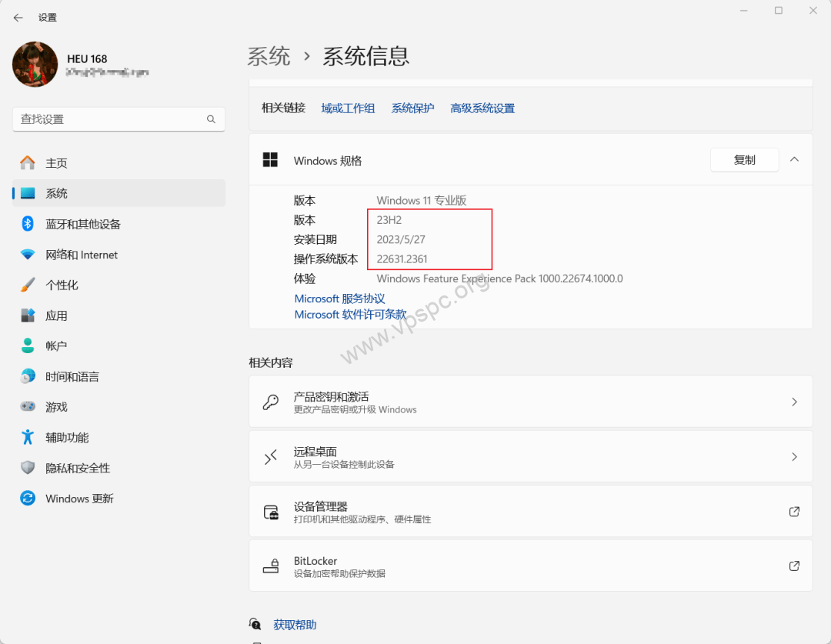831x644 pixels.
Task: Click the 系统 breadcrumb in the header
Action: (x=269, y=56)
